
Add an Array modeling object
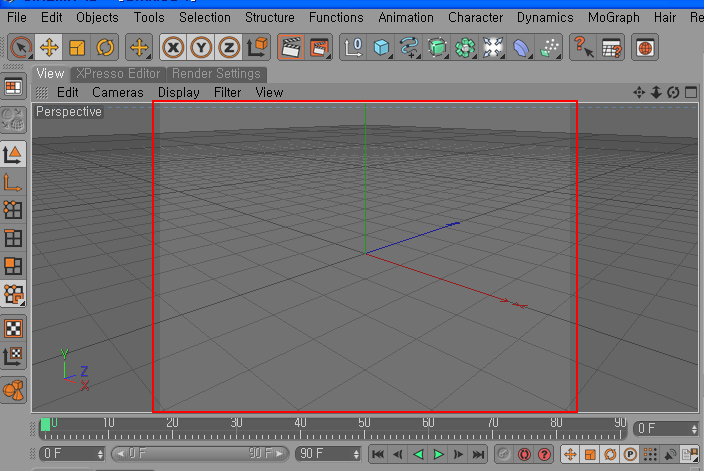pyautogui.click(x=465, y=47)
